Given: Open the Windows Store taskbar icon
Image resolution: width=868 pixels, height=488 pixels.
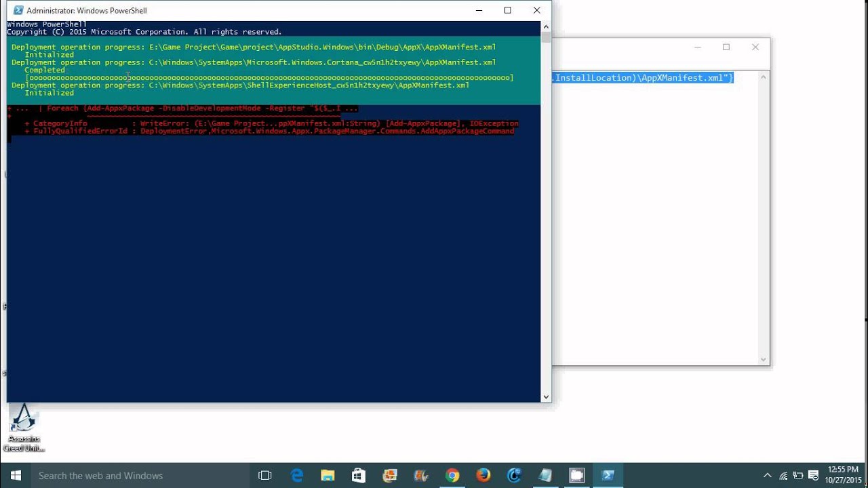Looking at the screenshot, I should (359, 476).
